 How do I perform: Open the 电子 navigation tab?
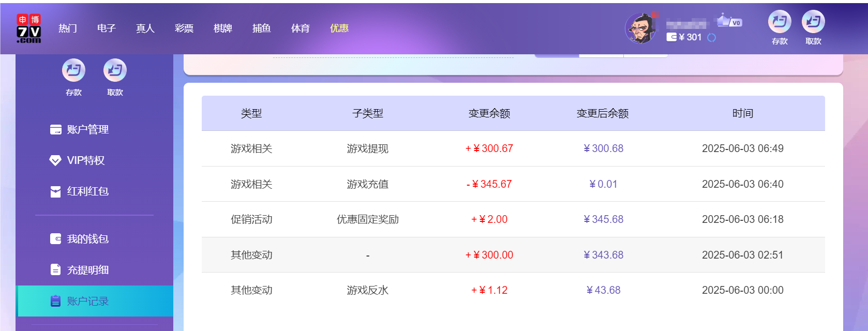point(107,28)
